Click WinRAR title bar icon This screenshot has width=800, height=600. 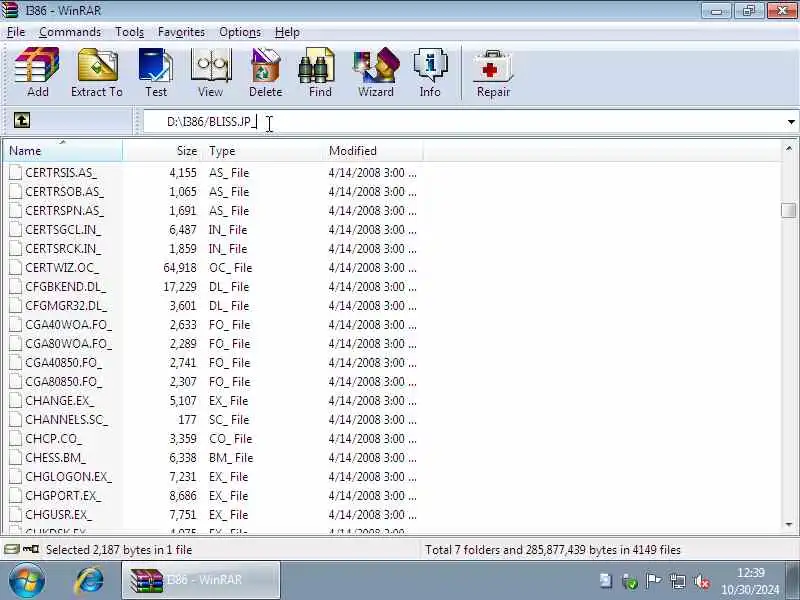click(x=10, y=10)
